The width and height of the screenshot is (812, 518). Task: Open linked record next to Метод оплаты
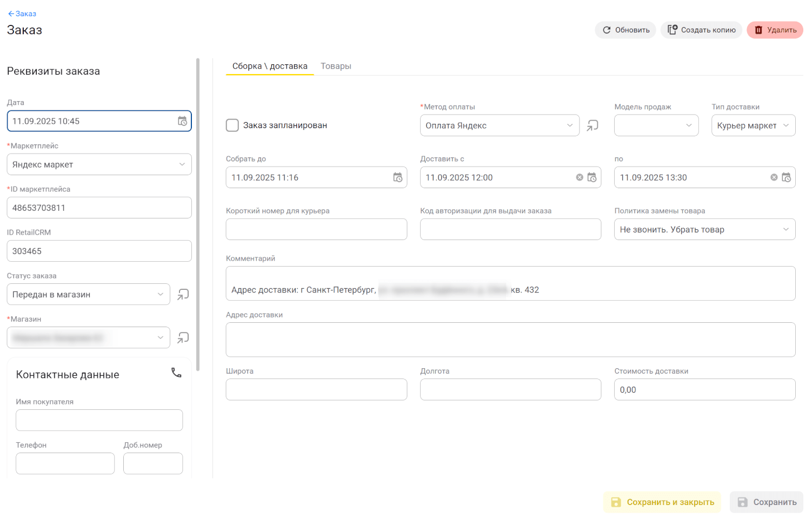[x=593, y=125]
